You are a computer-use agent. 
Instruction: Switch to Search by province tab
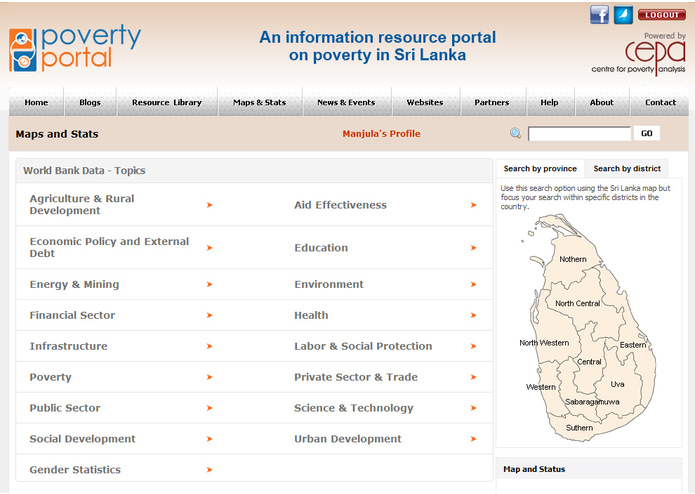(540, 168)
